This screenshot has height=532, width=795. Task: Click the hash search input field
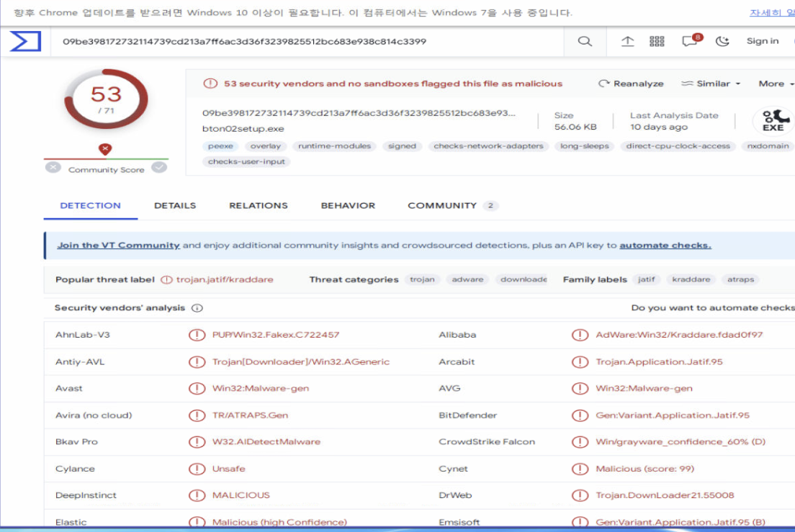pyautogui.click(x=307, y=42)
